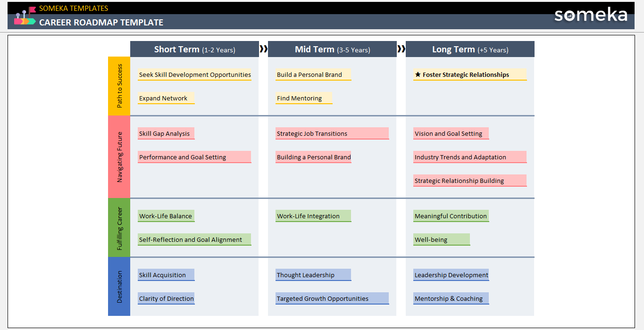This screenshot has height=330, width=644.
Task: Click the roadmap flag icon in header
Action: click(25, 16)
